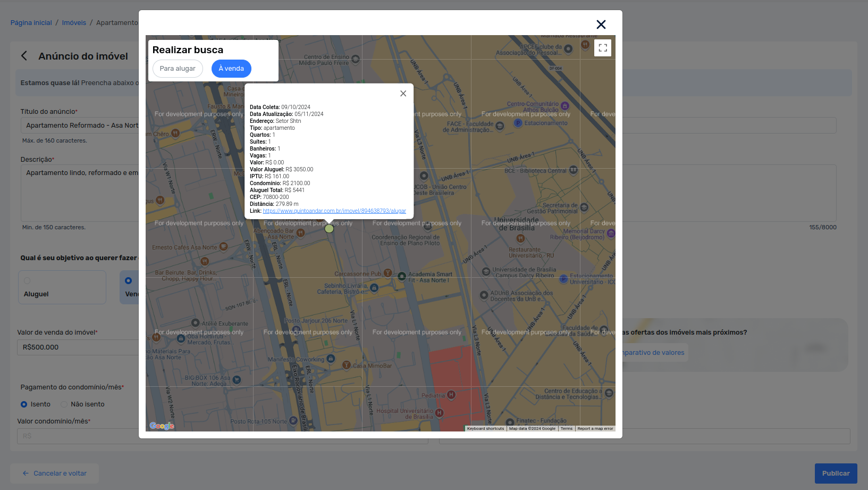Click Academia Smart Fit map marker
This screenshot has height=490, width=868.
coord(402,276)
